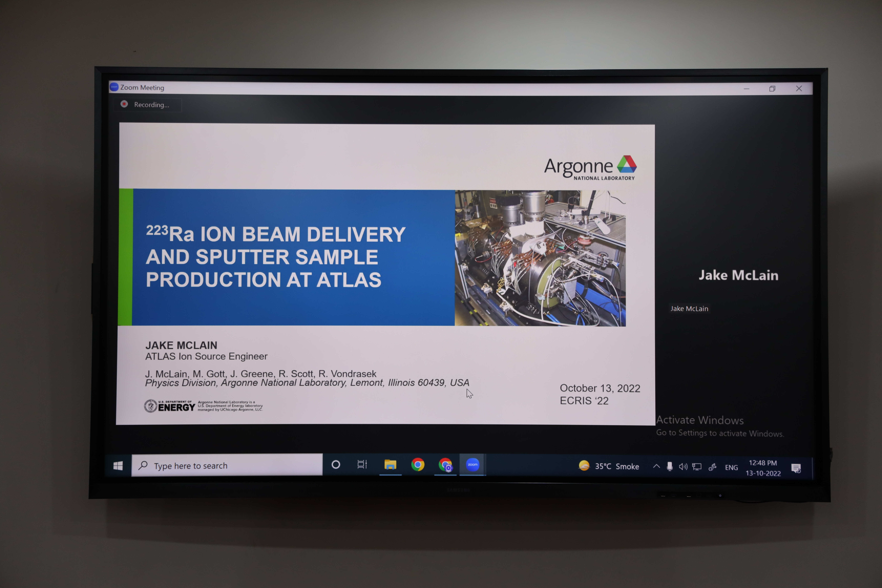Image resolution: width=882 pixels, height=588 pixels.
Task: Open Cortana circle icon on taskbar
Action: 336,465
